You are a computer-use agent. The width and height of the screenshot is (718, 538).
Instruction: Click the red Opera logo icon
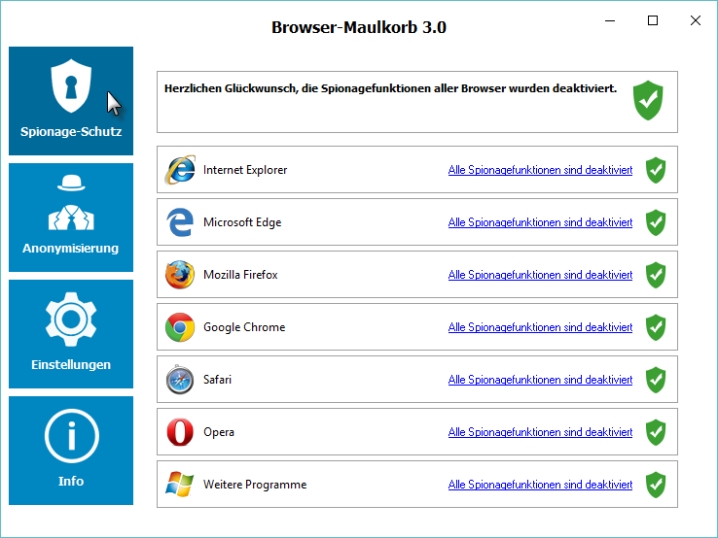(180, 432)
